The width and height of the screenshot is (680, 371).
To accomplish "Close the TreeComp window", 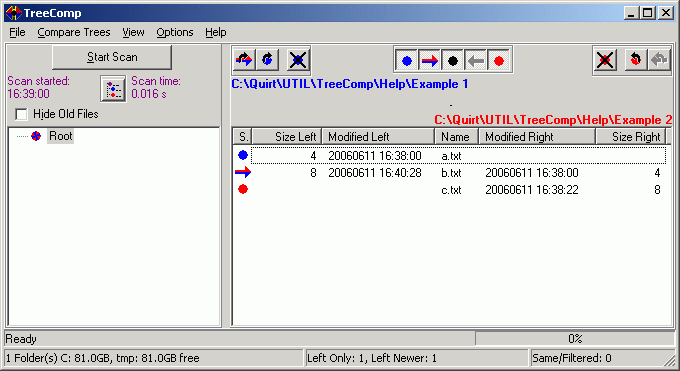I will (665, 13).
